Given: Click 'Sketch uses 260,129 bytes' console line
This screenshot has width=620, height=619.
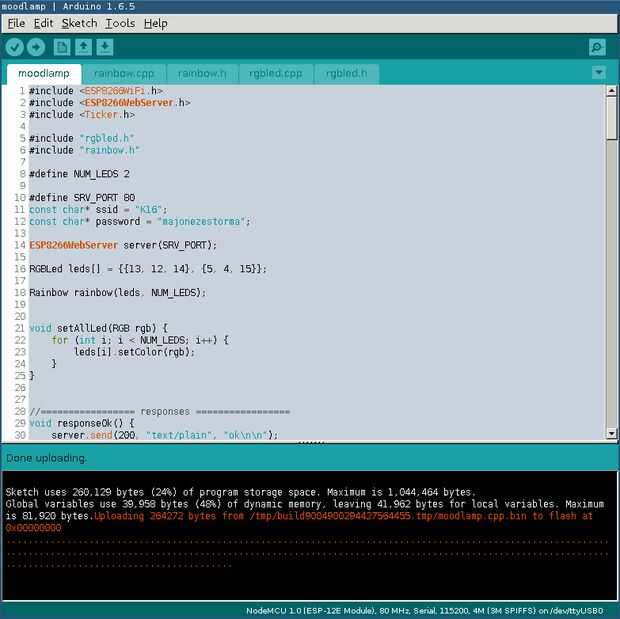Looking at the screenshot, I should pyautogui.click(x=240, y=492).
